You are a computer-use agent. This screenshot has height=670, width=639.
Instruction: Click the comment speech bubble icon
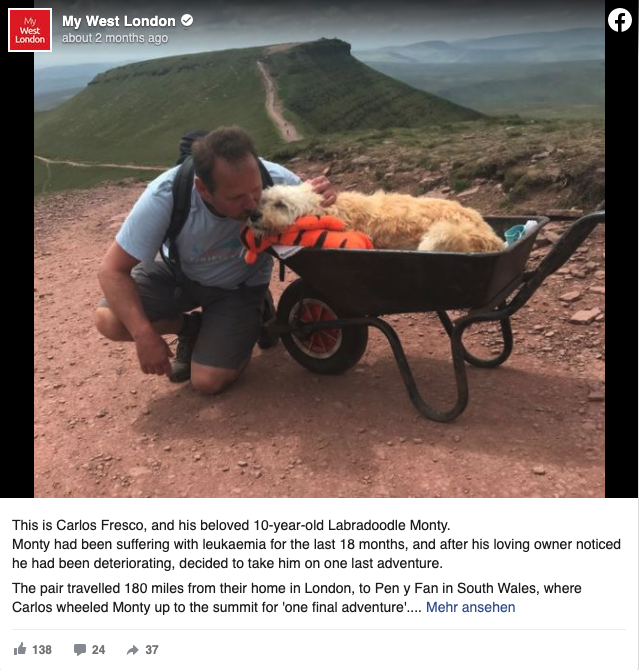click(80, 649)
